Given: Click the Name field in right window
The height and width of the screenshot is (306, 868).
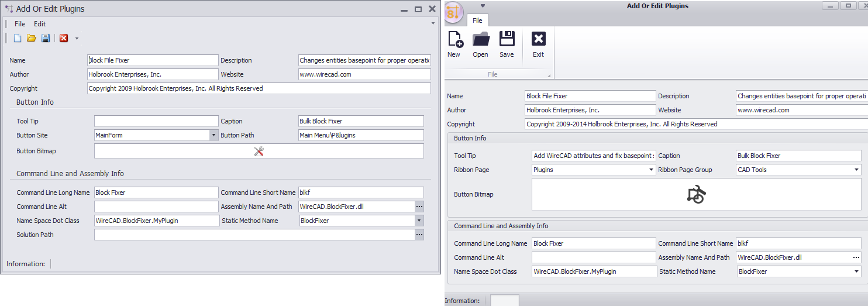Looking at the screenshot, I should pos(590,96).
